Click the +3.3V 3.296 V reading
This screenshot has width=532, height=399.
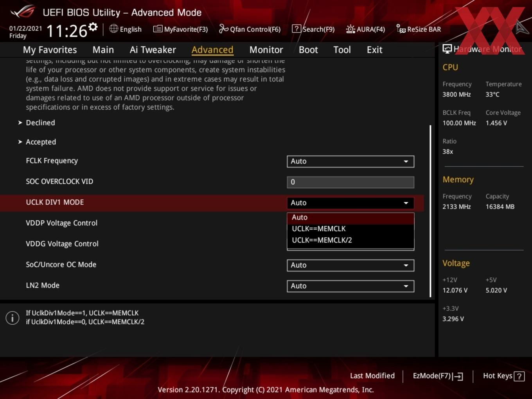(453, 319)
